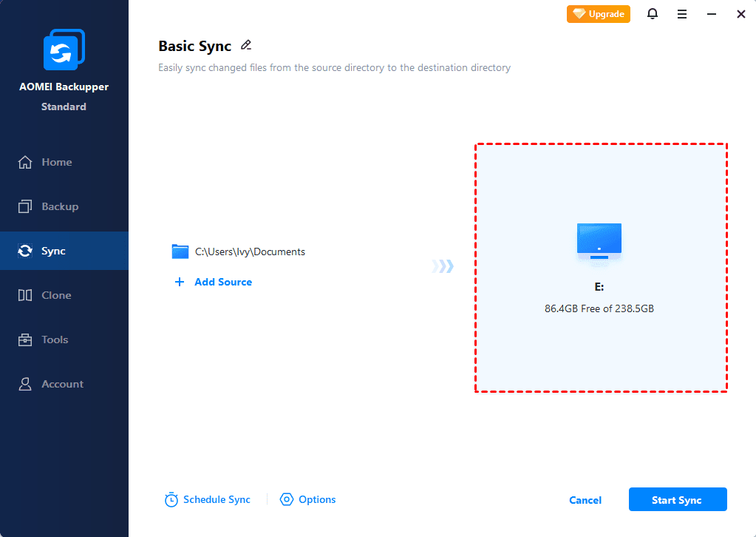Open the Account page
The width and height of the screenshot is (756, 537).
(x=62, y=384)
